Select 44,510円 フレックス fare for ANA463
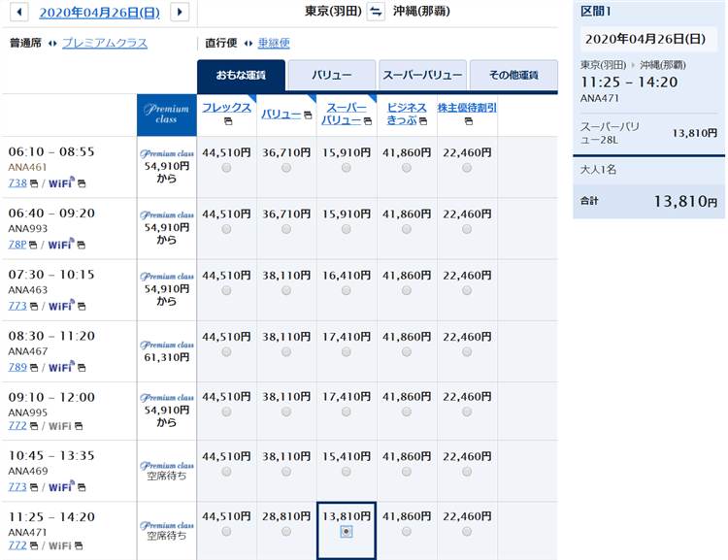The width and height of the screenshot is (728, 560). coord(226,291)
